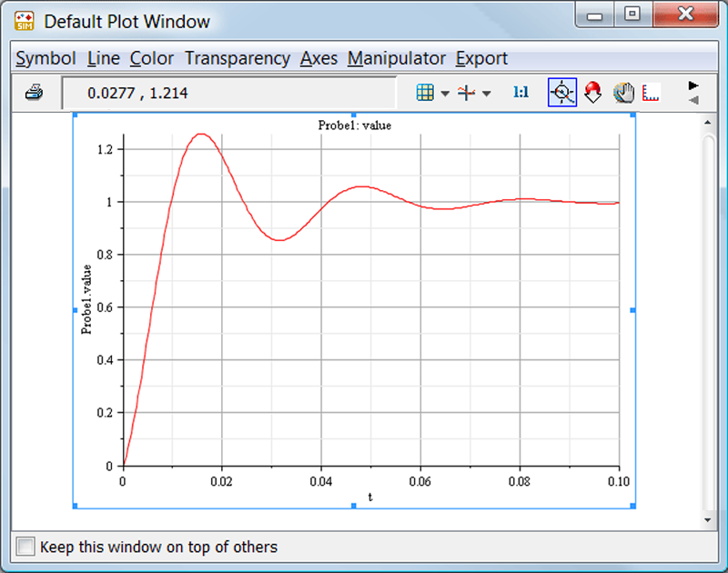Enable Keep this window on top checkbox
Image resolution: width=728 pixels, height=573 pixels.
click(x=25, y=546)
